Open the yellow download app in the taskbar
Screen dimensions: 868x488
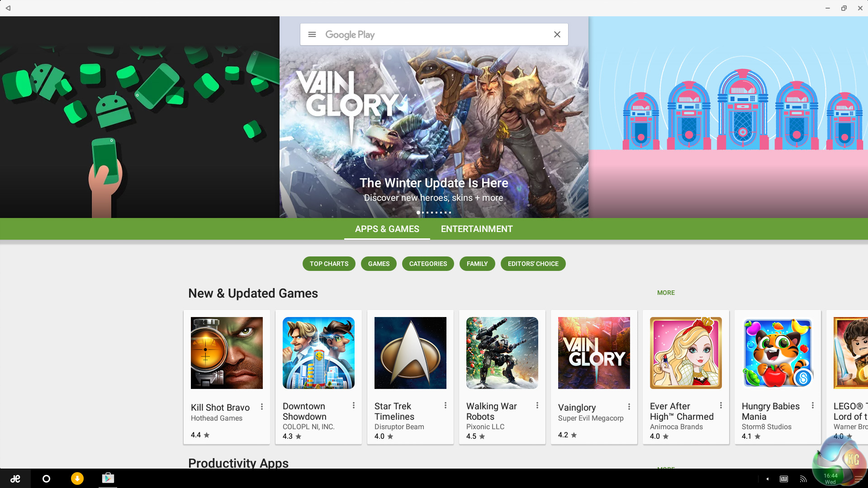pos(77,479)
